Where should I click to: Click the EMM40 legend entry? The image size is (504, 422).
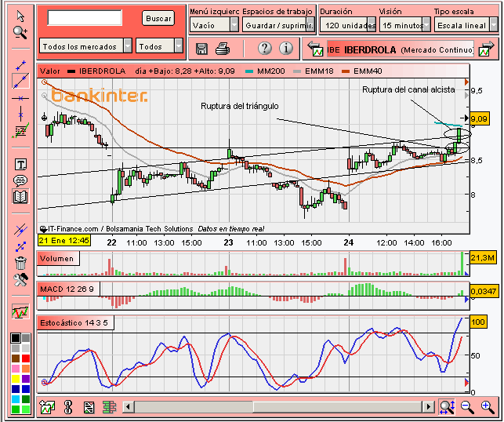pyautogui.click(x=362, y=71)
